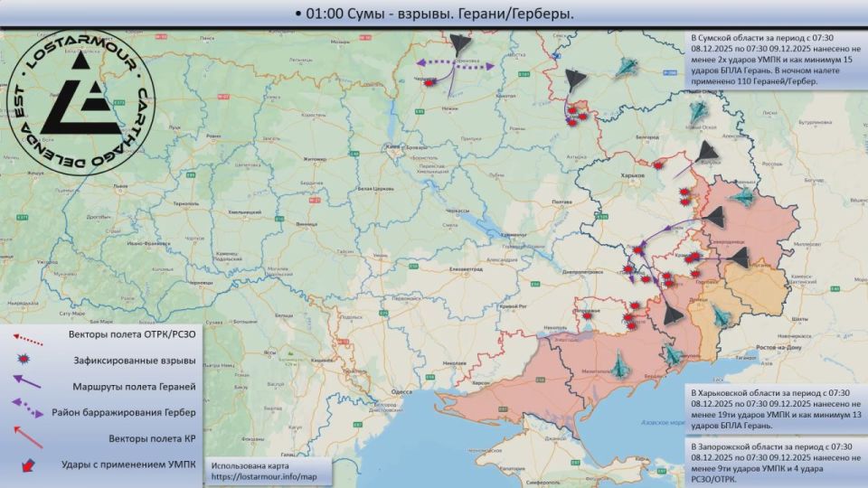868x488 pixels.
Task: Click the LOSTARMOUR circular logo
Action: click(80, 103)
